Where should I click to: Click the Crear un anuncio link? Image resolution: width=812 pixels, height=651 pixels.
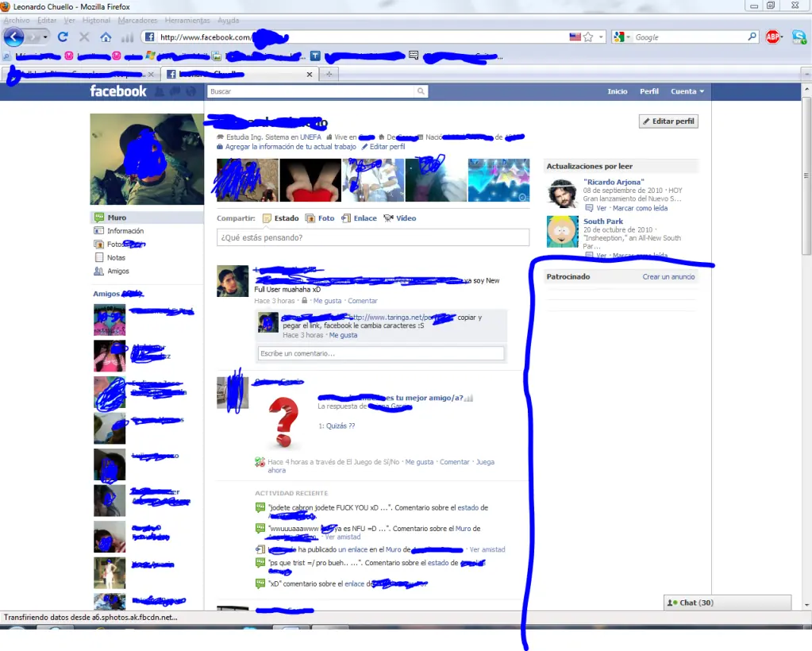(668, 275)
